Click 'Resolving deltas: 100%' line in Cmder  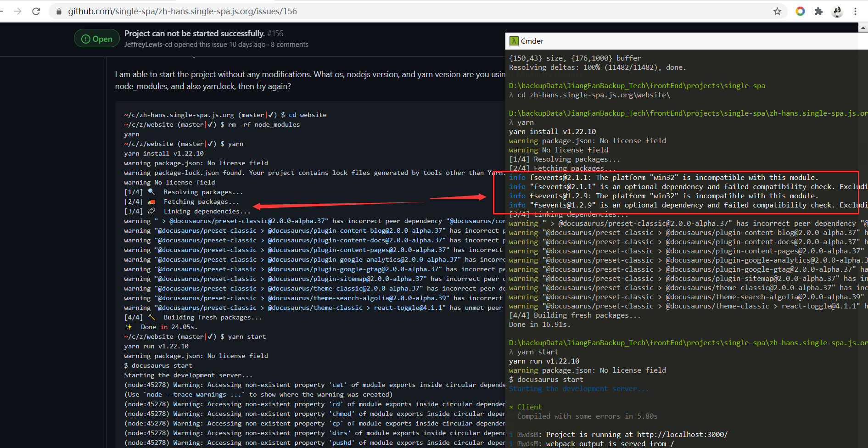[x=598, y=67]
